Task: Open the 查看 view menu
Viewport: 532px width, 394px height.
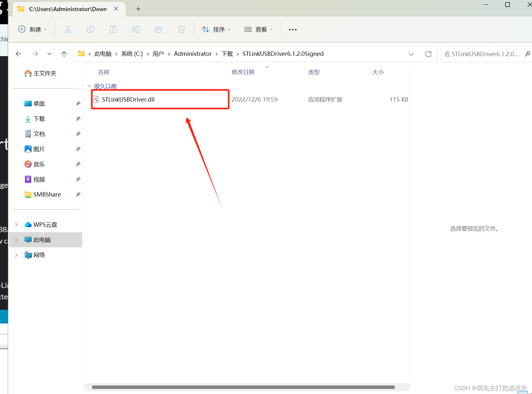Action: pyautogui.click(x=258, y=29)
